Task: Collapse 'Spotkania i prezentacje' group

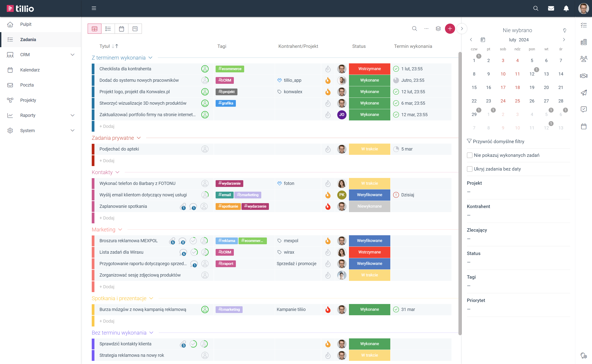Action: (151, 299)
